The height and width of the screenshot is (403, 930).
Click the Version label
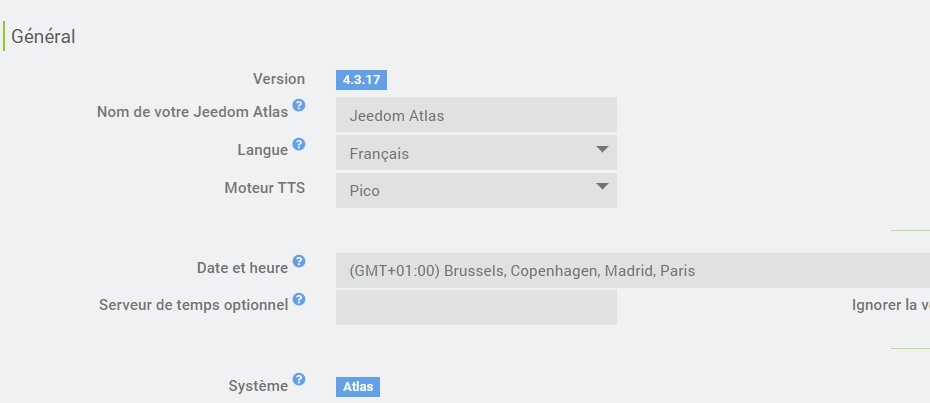[279, 79]
